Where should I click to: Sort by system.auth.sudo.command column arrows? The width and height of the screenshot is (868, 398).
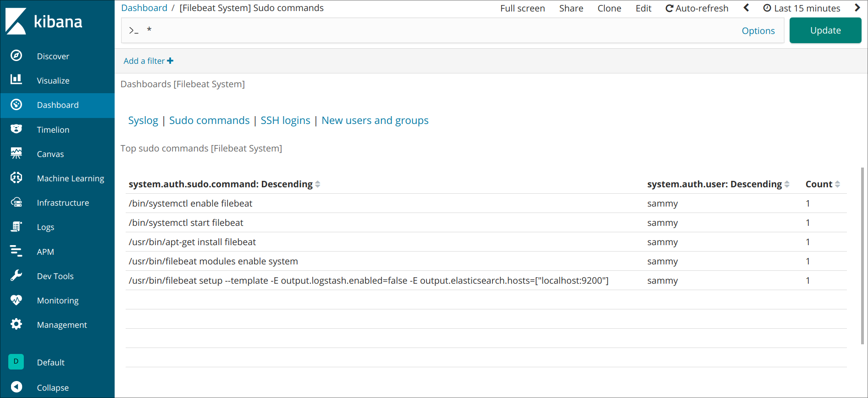[317, 184]
